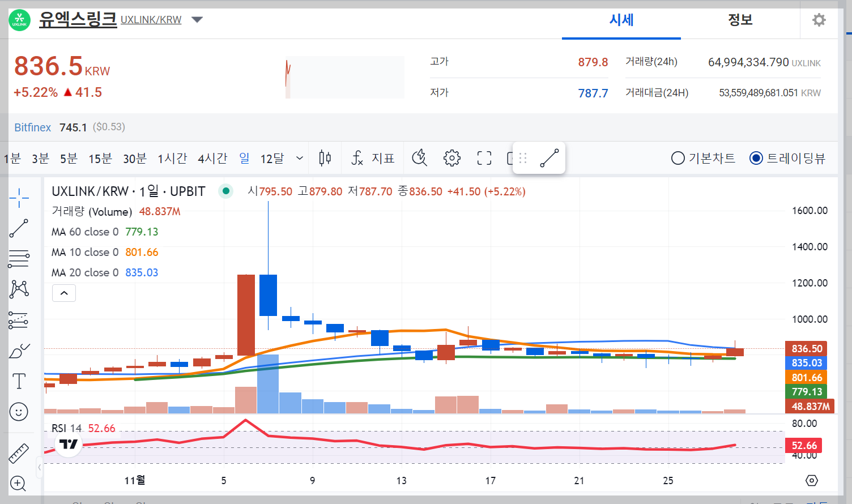Image resolution: width=852 pixels, height=504 pixels.
Task: Expand more time intervals dropdown
Action: 300,158
